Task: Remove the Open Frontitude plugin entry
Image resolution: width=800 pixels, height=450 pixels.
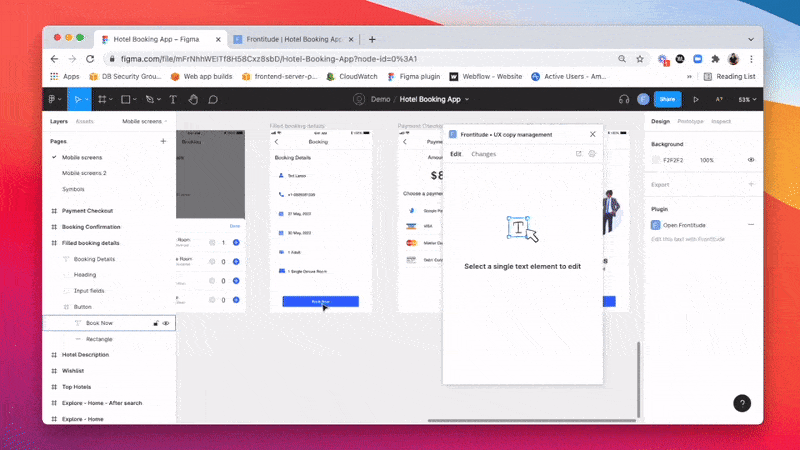Action: 751,224
